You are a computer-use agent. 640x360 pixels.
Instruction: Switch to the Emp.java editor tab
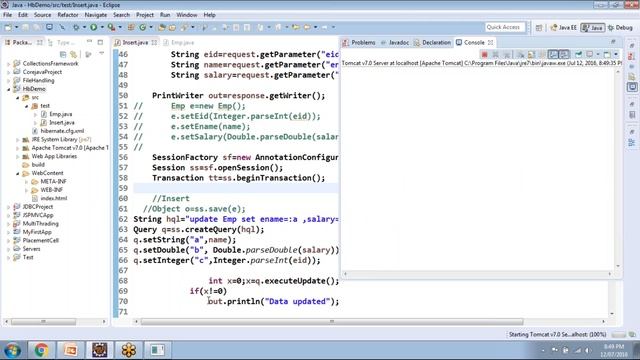[179, 42]
